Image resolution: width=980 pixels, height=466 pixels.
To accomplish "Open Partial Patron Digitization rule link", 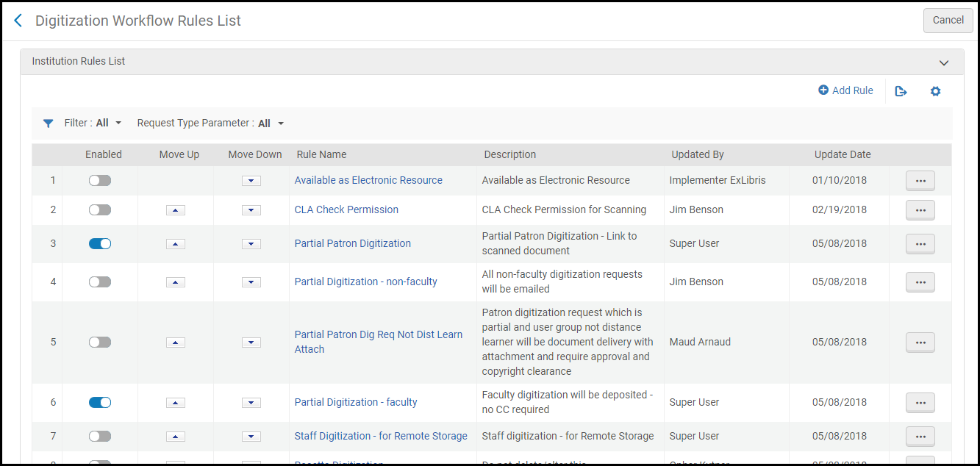I will 353,243.
